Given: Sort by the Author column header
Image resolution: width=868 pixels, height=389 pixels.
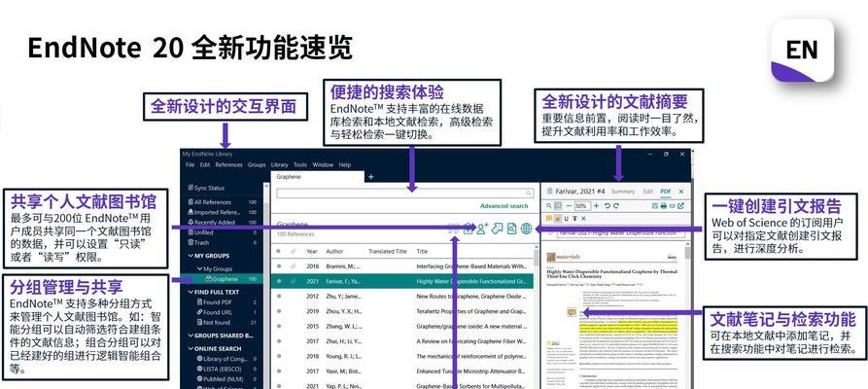Looking at the screenshot, I should coord(334,251).
